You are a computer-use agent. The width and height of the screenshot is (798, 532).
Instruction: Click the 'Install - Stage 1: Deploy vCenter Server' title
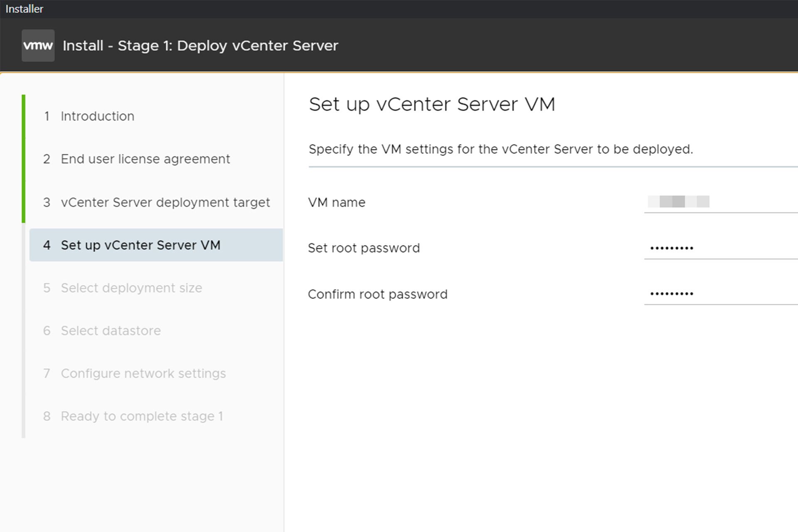click(x=200, y=46)
